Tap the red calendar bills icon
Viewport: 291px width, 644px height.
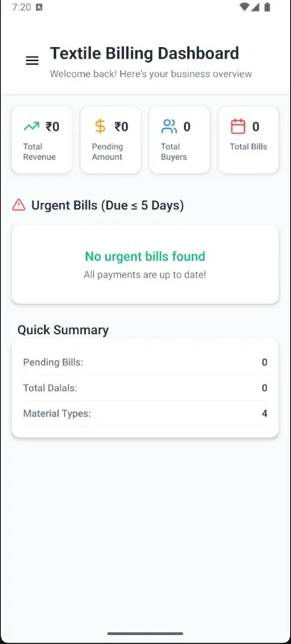pos(238,127)
